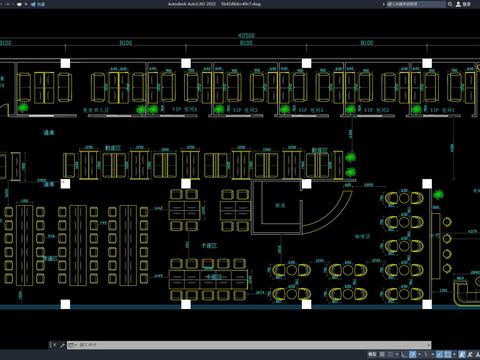
Task: Switch to the 模型 model space
Action: click(372, 354)
